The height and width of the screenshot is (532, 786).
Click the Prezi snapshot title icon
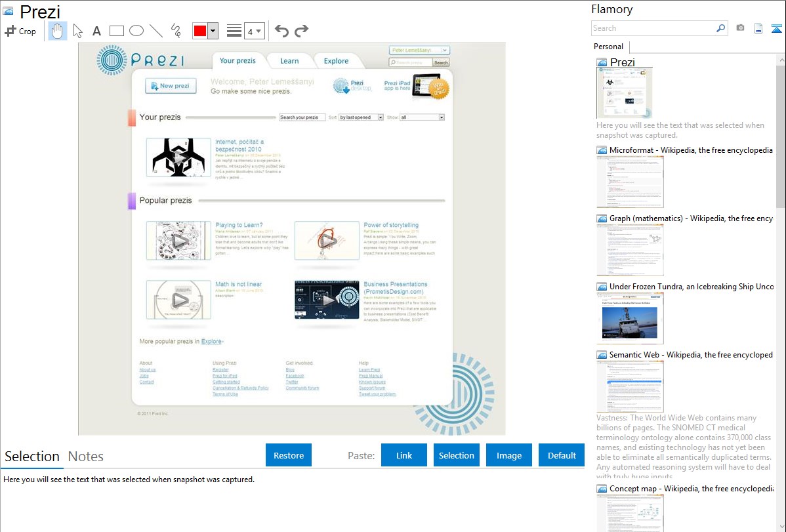pyautogui.click(x=8, y=11)
